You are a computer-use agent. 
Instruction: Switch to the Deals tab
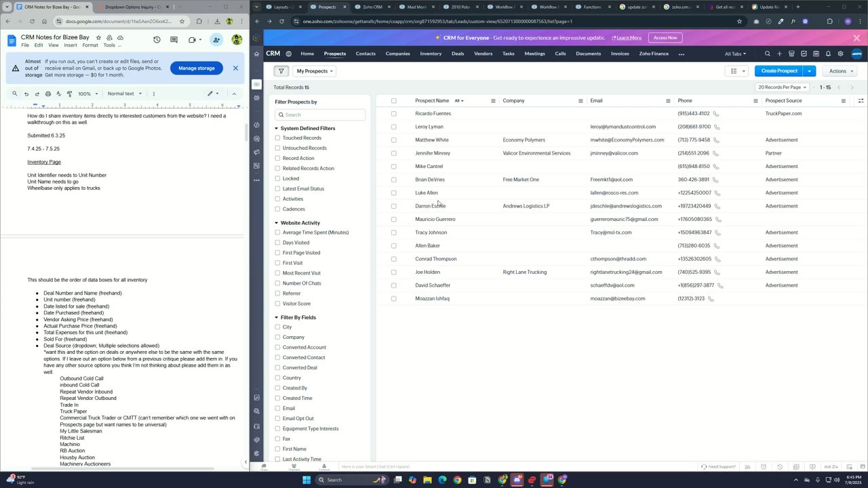coord(458,54)
